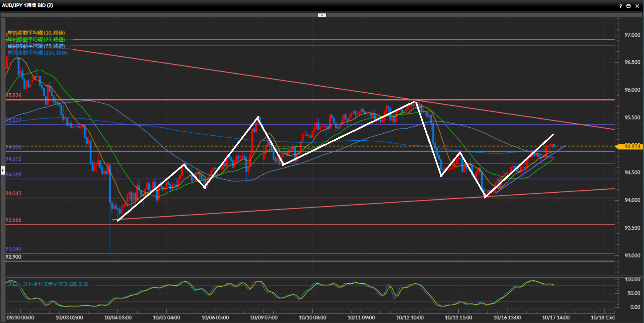Select the 93.566 red line label
This screenshot has width=644, height=323.
coord(13,220)
